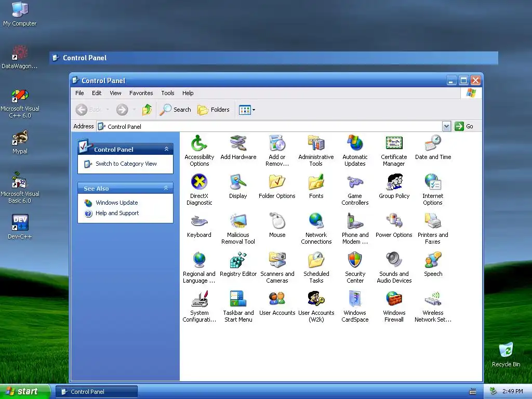Open Folder Options icon
The width and height of the screenshot is (532, 399).
[277, 182]
